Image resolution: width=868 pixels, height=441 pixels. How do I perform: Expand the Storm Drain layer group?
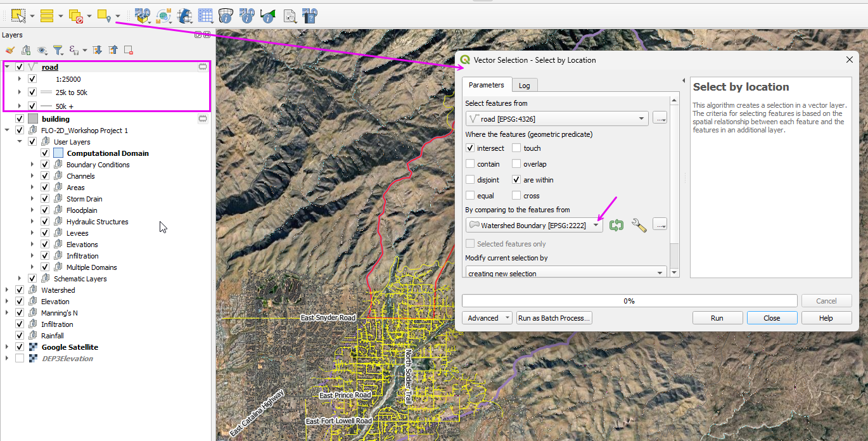[32, 199]
